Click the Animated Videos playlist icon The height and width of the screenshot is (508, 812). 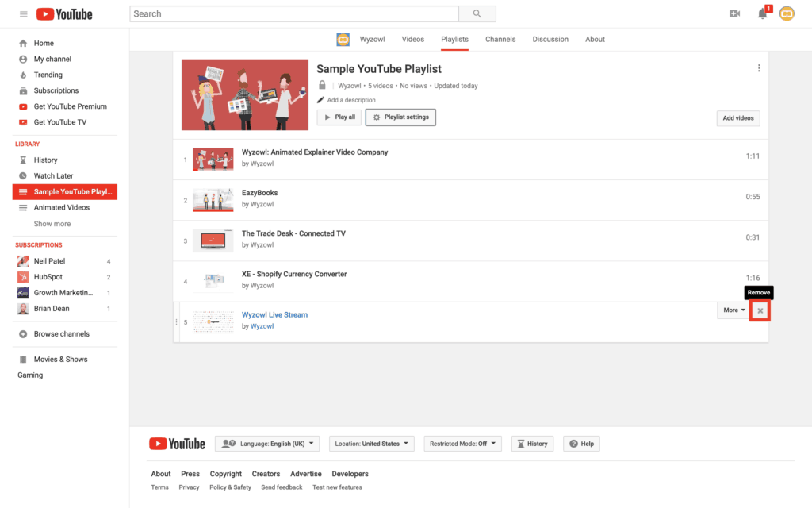coord(23,207)
